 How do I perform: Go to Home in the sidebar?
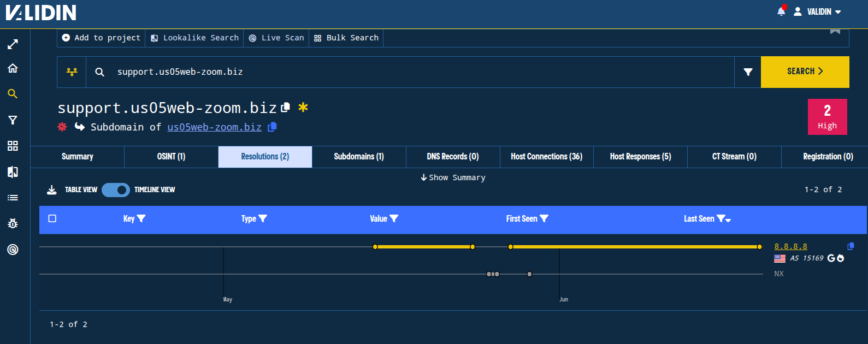coord(13,68)
